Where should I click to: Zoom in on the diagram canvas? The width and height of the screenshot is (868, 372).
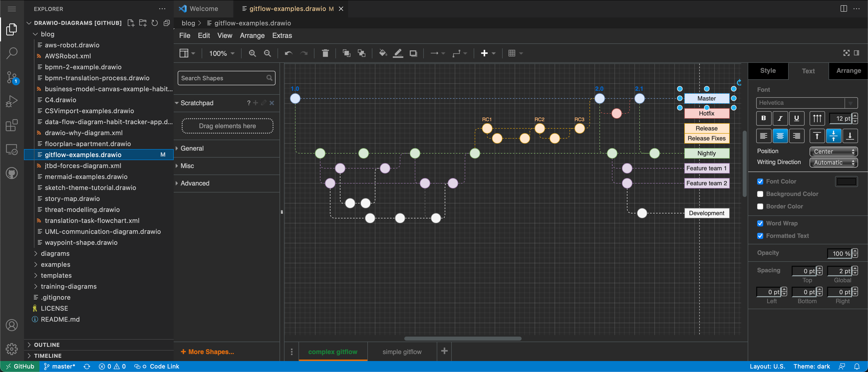(252, 53)
